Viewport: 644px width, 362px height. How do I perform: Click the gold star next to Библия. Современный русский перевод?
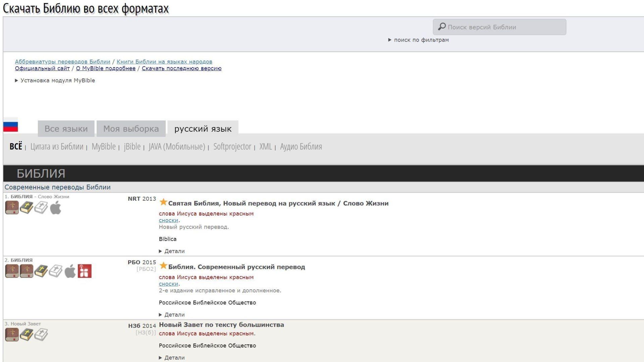tap(163, 266)
